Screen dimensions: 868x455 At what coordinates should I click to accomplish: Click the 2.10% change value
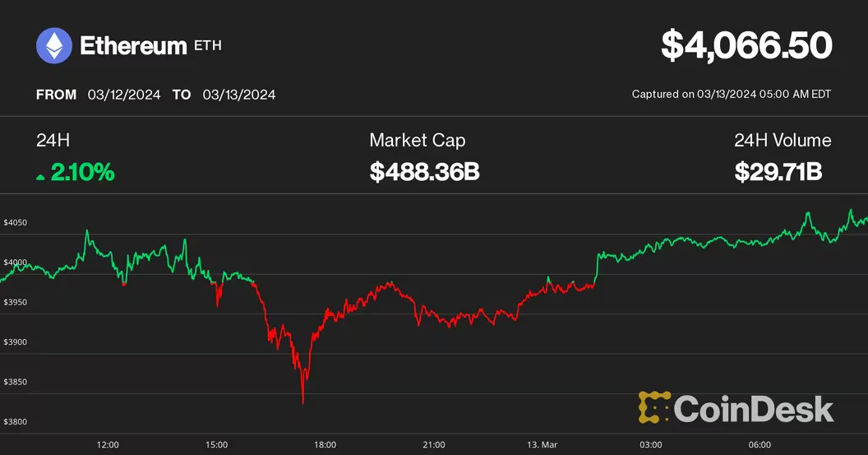click(x=82, y=173)
